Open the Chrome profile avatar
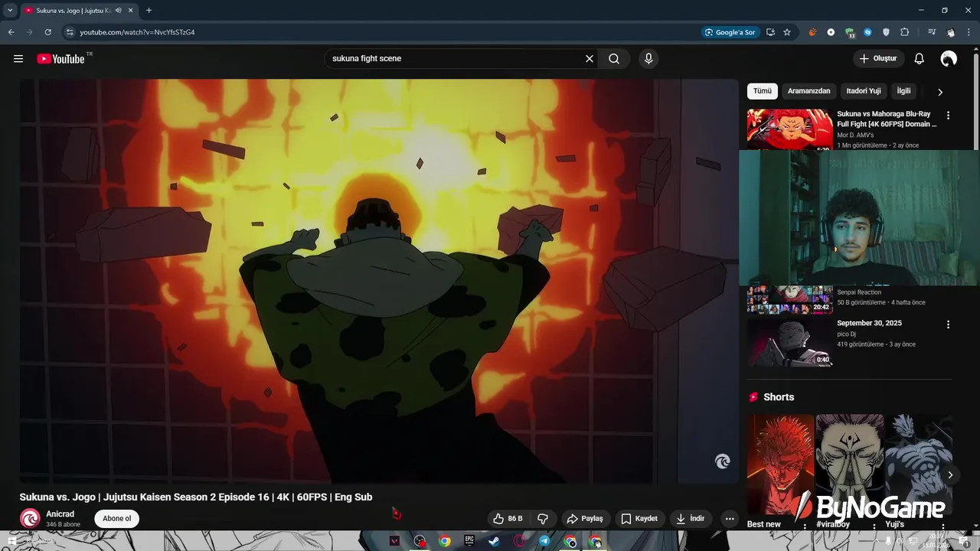The image size is (980, 551). (x=950, y=32)
